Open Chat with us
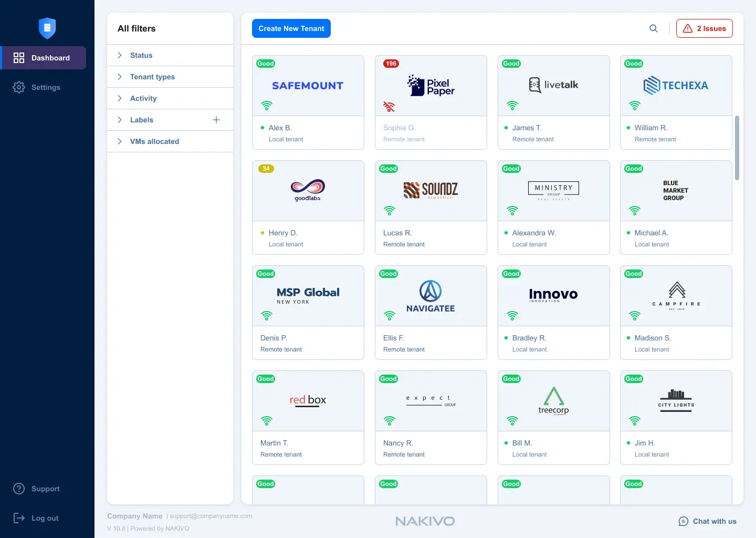This screenshot has width=756, height=538. point(708,521)
